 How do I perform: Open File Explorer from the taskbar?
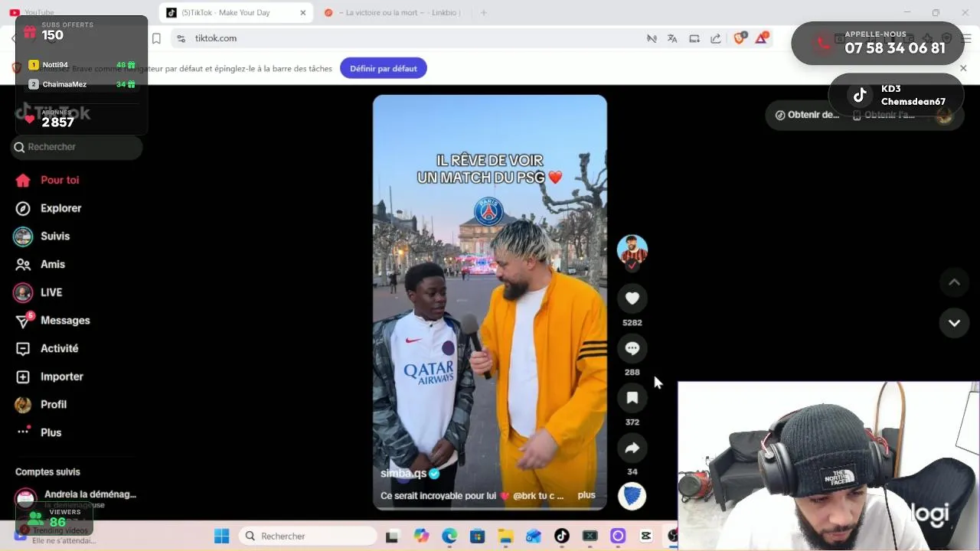click(x=505, y=536)
